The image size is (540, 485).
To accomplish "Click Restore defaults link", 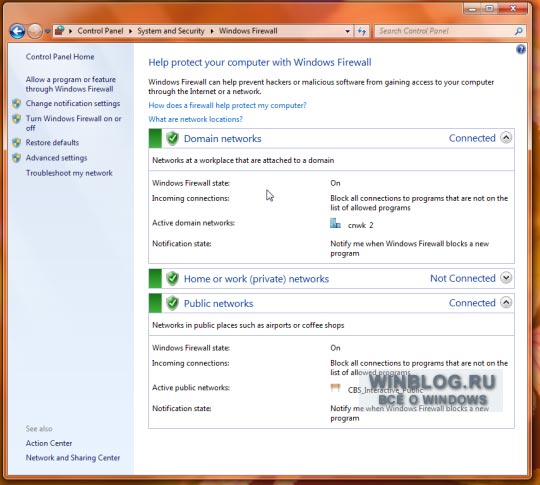I will [52, 143].
